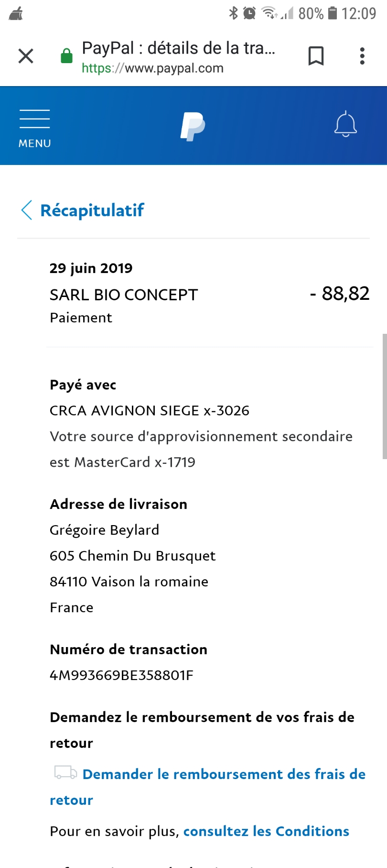Click the page vertical scrollbar
The image size is (387, 868).
384,396
